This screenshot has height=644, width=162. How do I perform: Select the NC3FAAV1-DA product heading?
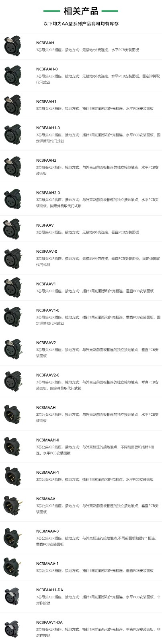pyautogui.click(x=49, y=623)
